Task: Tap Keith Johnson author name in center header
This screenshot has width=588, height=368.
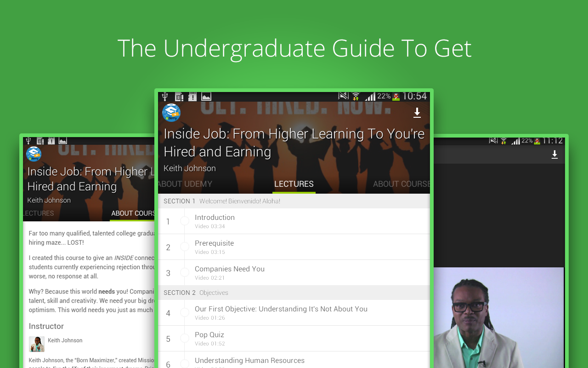Action: pos(190,168)
